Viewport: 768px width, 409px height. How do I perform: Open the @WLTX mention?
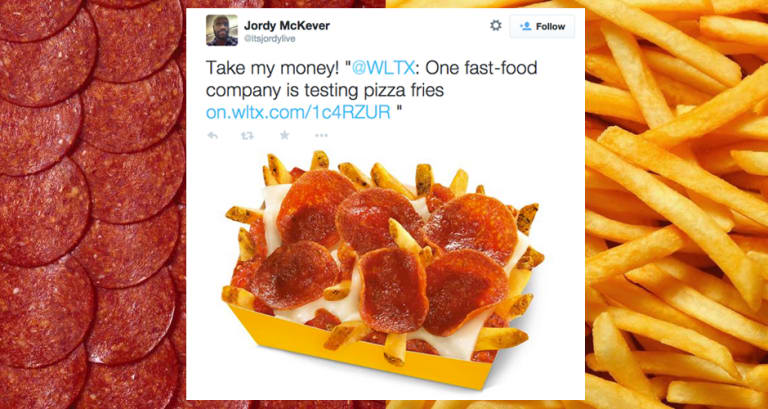[384, 69]
